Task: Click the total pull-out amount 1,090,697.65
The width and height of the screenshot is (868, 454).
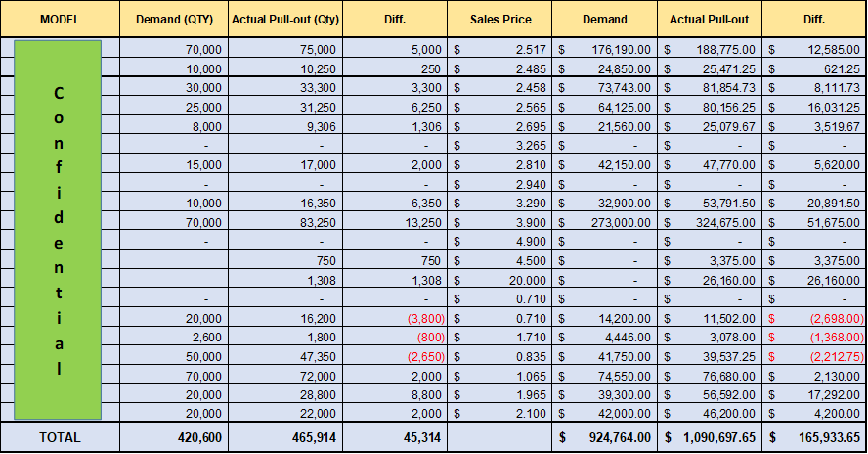Action: pos(710,437)
